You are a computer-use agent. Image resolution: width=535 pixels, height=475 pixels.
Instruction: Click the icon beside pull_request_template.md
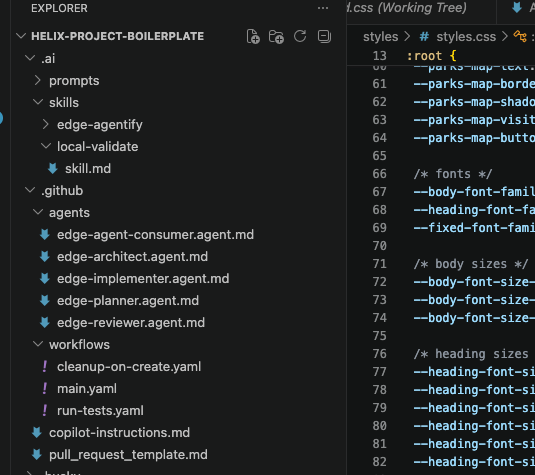click(37, 455)
